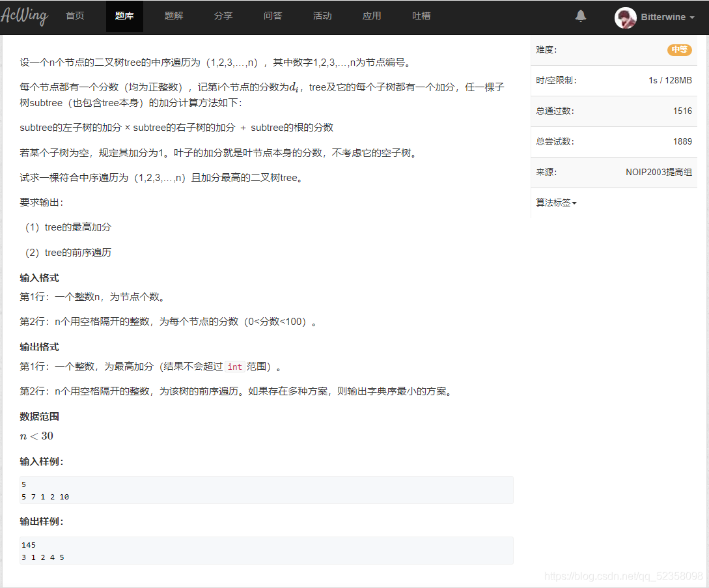This screenshot has height=588, width=709.
Task: Click the Bitterwine user avatar
Action: point(626,18)
